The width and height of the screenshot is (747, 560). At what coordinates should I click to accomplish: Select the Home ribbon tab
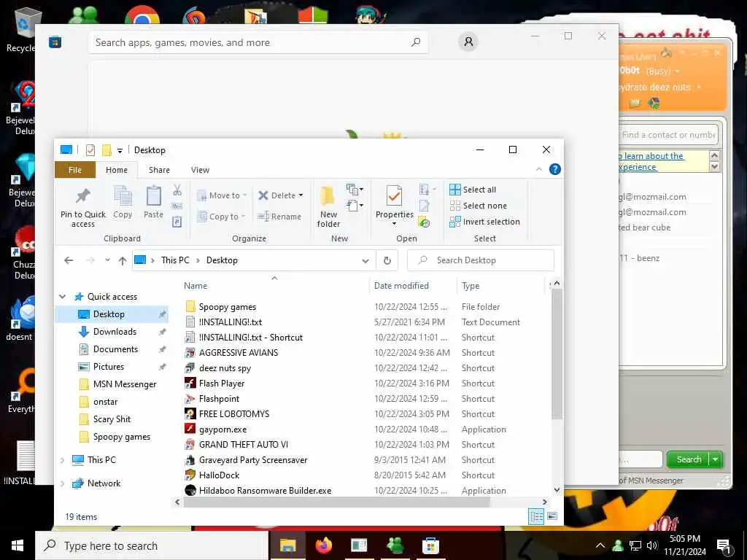click(117, 170)
